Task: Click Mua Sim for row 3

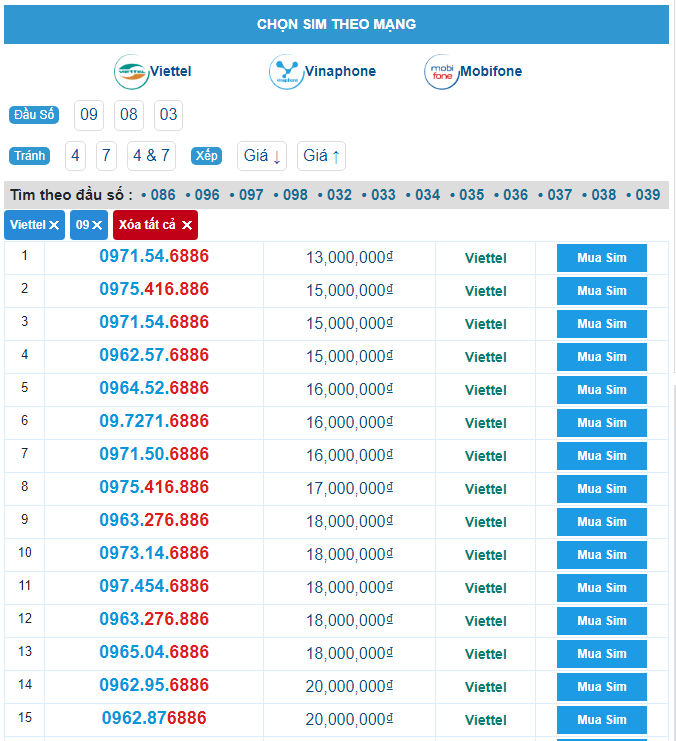Action: pos(602,324)
